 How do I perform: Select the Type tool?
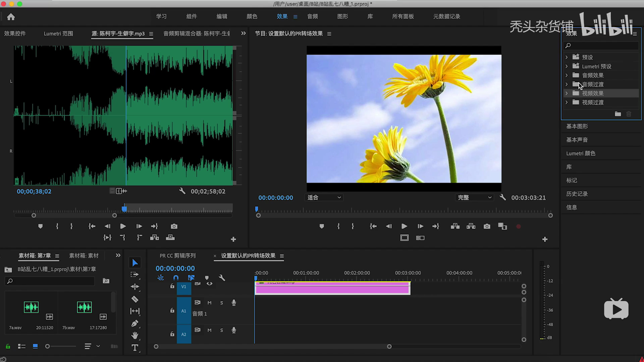pyautogui.click(x=135, y=348)
